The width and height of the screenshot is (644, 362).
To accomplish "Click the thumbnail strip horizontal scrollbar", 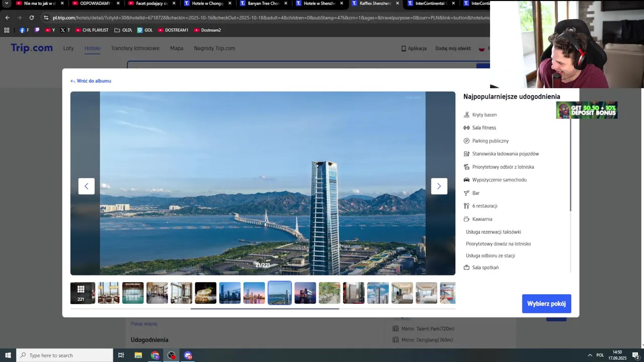I will click(x=265, y=309).
